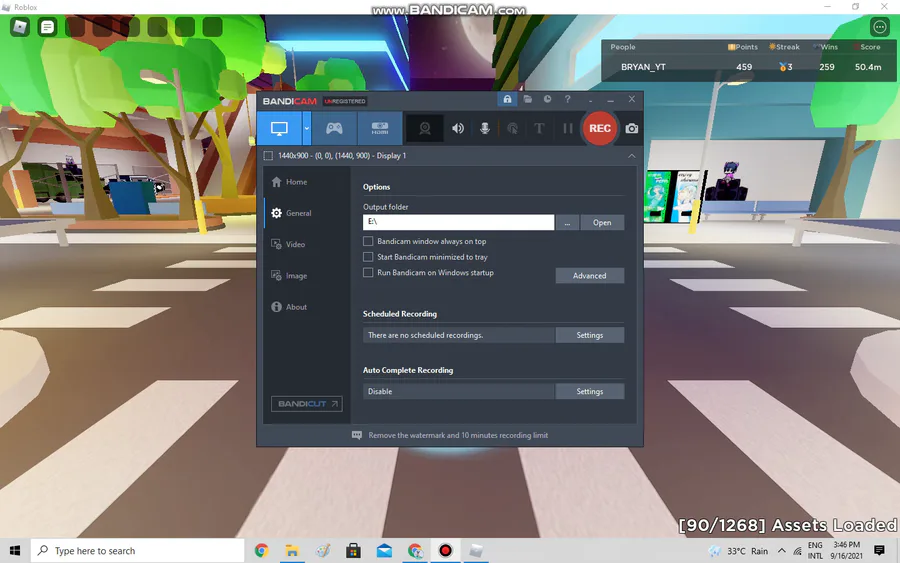Click the pause recording icon
This screenshot has width=900, height=563.
[x=568, y=129]
